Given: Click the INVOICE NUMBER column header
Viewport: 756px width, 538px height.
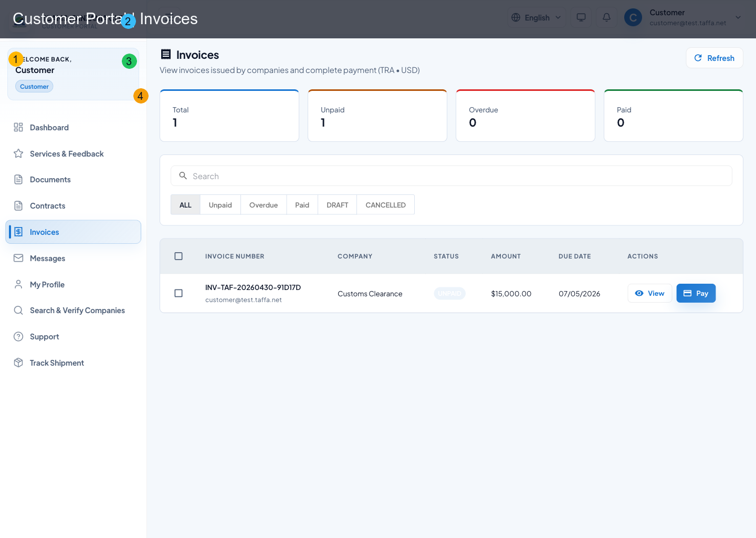Looking at the screenshot, I should point(235,256).
